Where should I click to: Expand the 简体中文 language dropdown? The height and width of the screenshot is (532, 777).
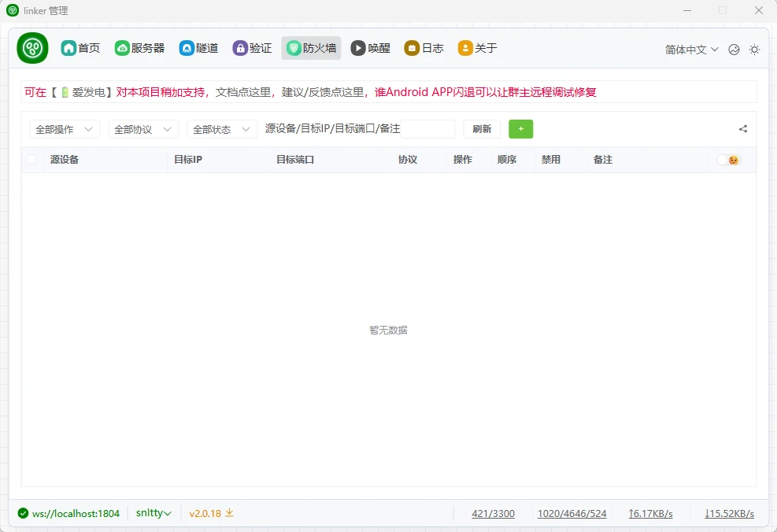[x=691, y=50]
